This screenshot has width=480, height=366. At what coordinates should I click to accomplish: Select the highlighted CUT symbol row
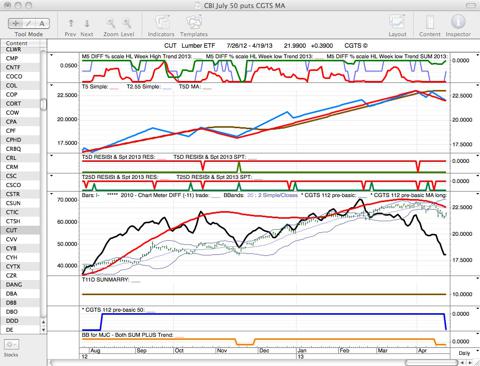pyautogui.click(x=20, y=230)
